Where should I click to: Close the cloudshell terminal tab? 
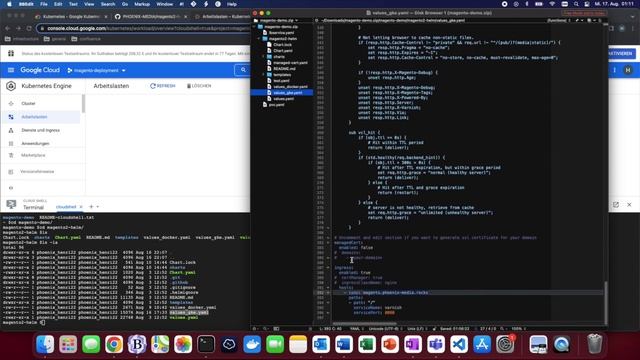pyautogui.click(x=81, y=207)
